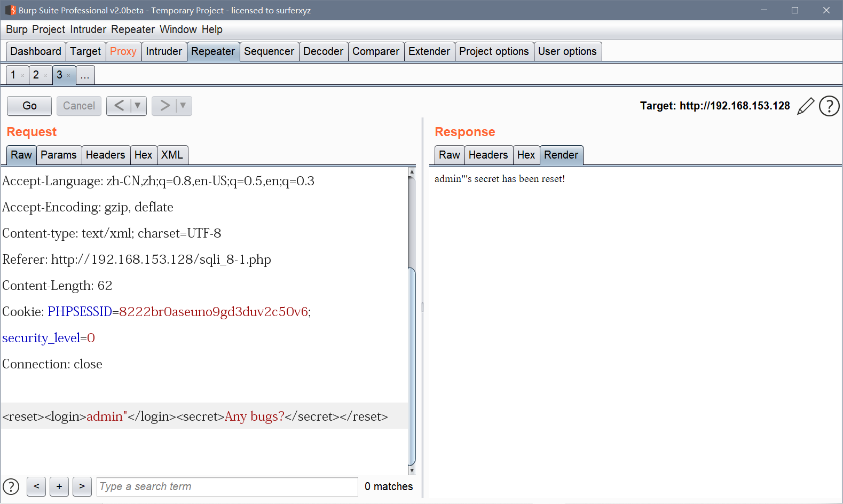
Task: Send the request with Go button
Action: (x=29, y=106)
